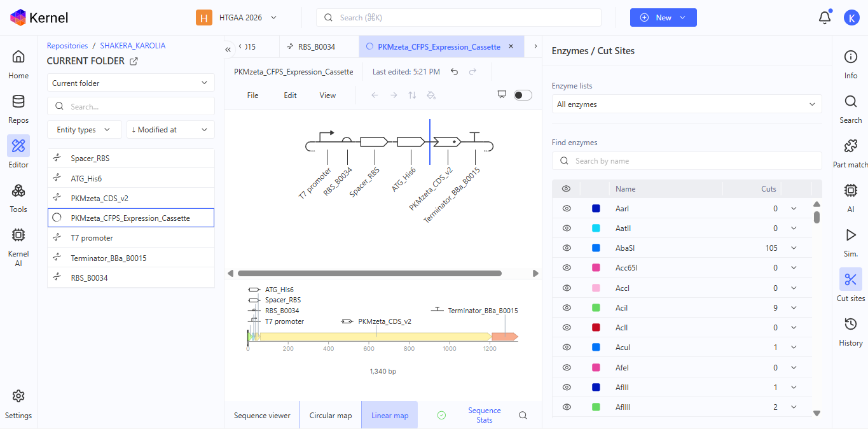Select the Editor sidebar icon

(x=18, y=146)
